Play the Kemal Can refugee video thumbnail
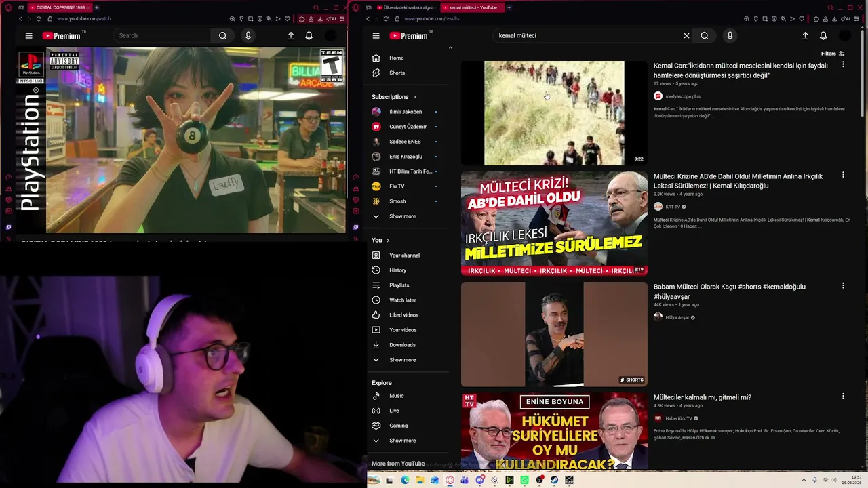Viewport: 868px width, 488px height. click(554, 113)
